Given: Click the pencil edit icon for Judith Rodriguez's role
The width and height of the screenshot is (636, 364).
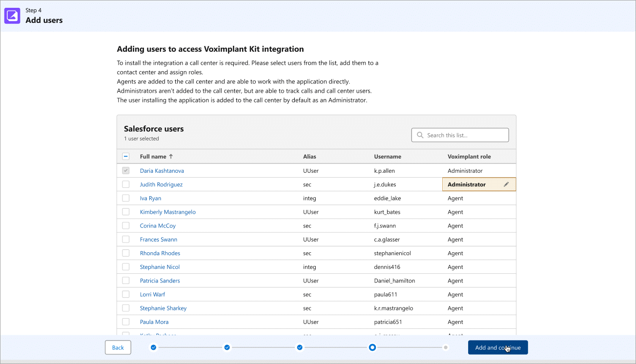Looking at the screenshot, I should click(x=506, y=184).
